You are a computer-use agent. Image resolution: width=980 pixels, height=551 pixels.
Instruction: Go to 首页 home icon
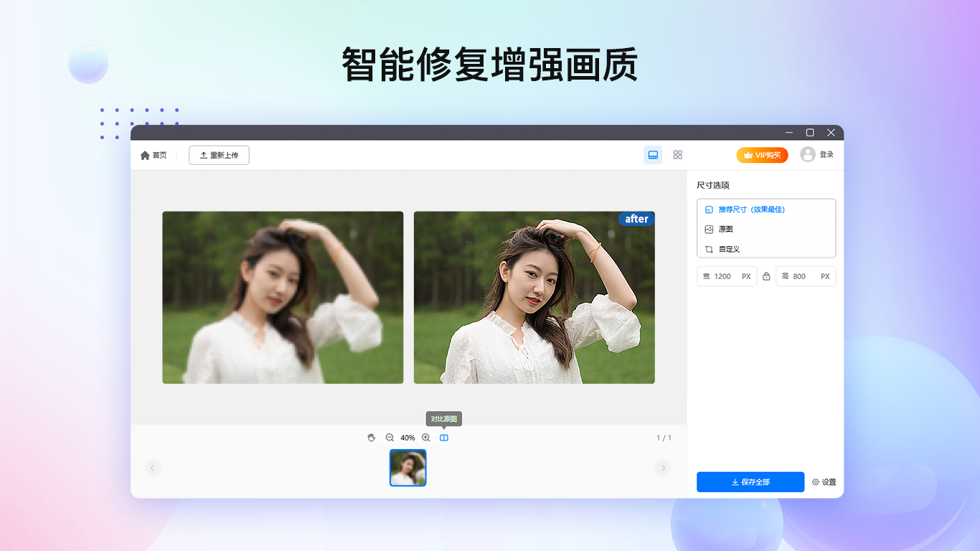[145, 155]
